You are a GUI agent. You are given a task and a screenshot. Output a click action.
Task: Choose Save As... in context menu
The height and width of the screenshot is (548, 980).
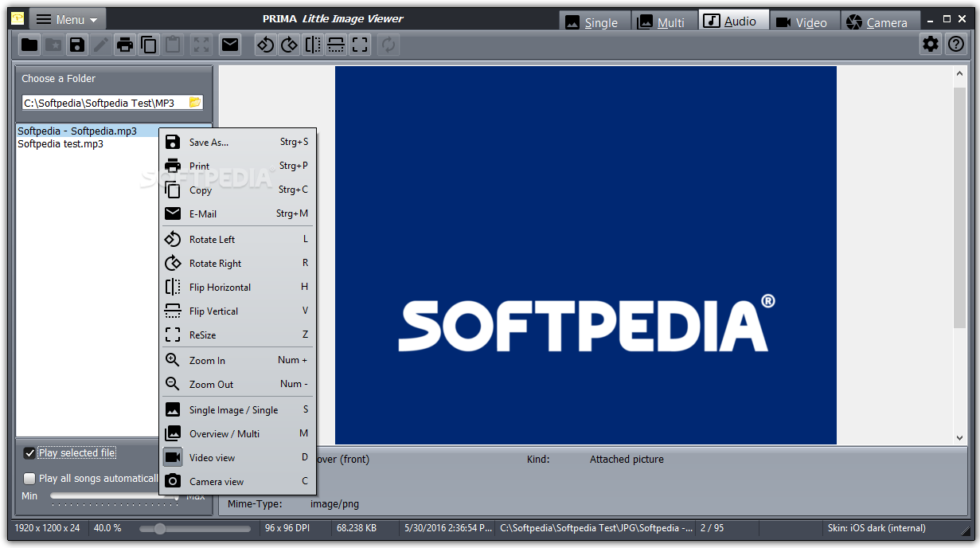237,143
